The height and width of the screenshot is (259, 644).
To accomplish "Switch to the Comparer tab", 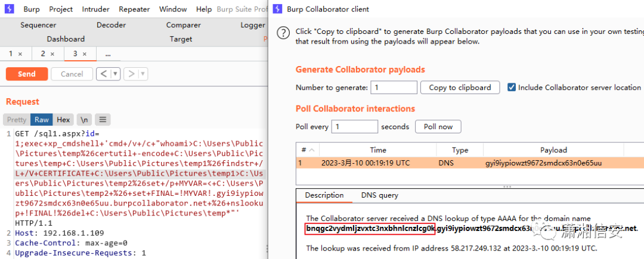I will pos(184,25).
